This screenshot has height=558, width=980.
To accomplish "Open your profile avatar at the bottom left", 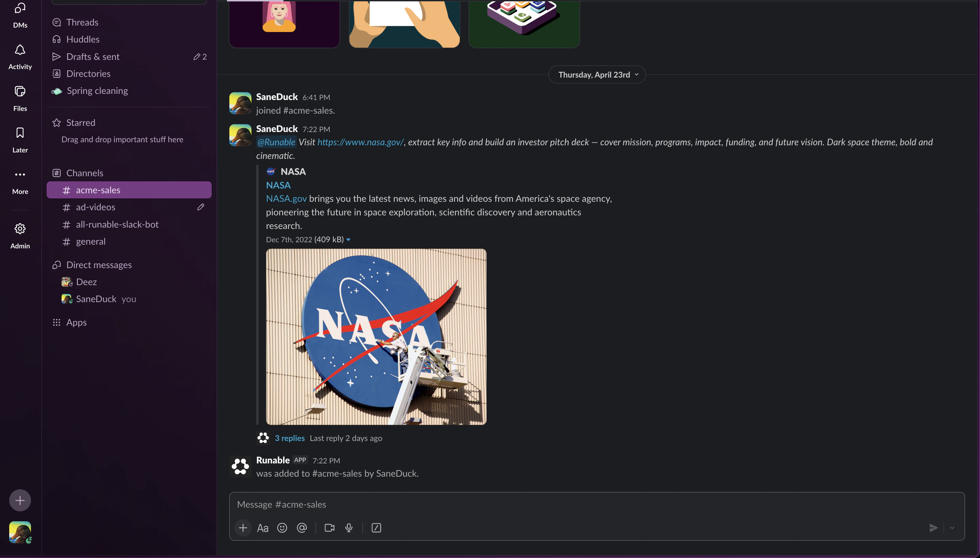I will pos(20,532).
